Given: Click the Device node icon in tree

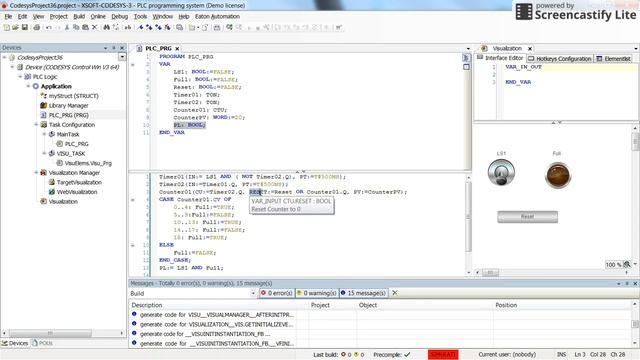Looking at the screenshot, I should (20, 67).
